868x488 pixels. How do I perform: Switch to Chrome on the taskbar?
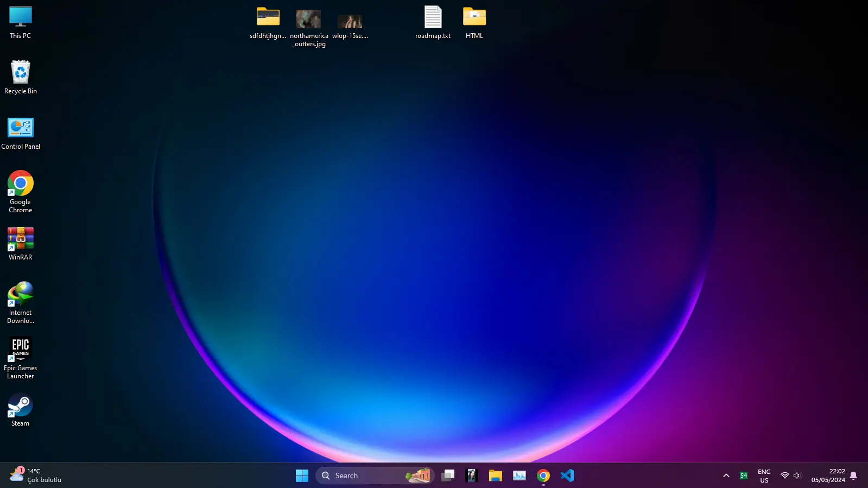[x=543, y=476]
